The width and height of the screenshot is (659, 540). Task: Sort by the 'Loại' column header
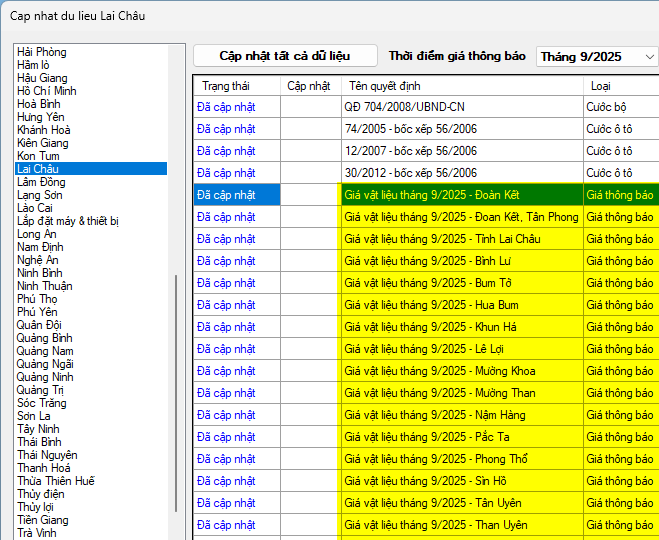(601, 86)
